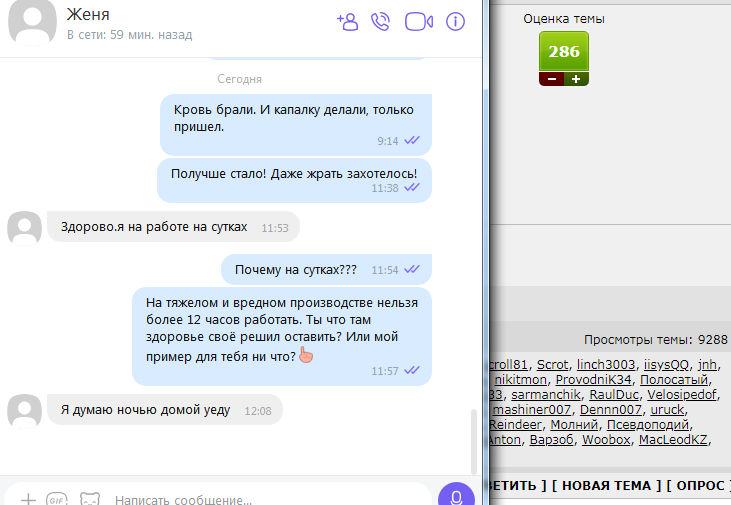Click the message 'Здорово.я на работе на сутках'
Image resolution: width=731 pixels, height=505 pixels.
tap(173, 227)
